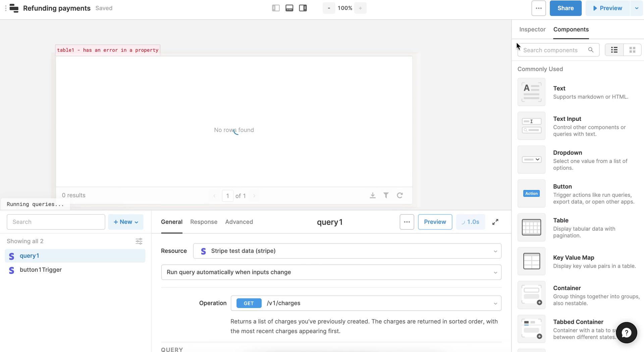
Task: Open the + New query dropdown
Action: pyautogui.click(x=126, y=222)
